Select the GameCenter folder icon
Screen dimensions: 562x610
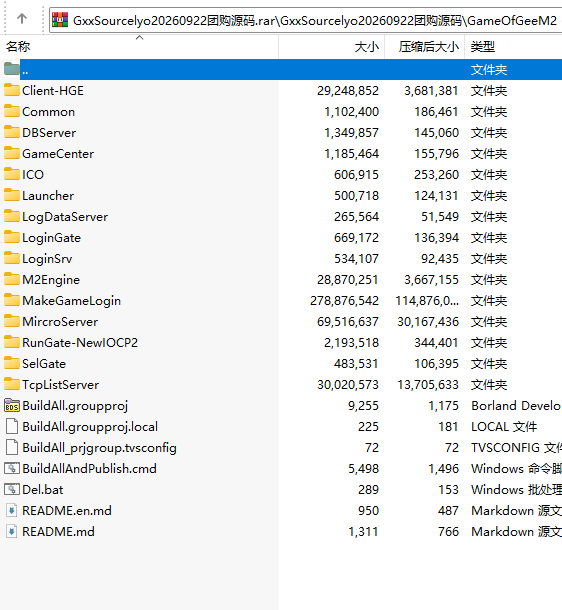point(12,153)
